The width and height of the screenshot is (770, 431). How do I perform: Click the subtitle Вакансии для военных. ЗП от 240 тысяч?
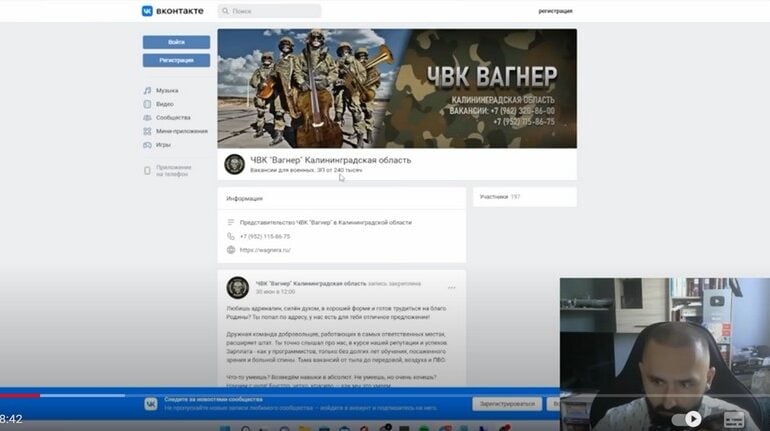point(306,170)
